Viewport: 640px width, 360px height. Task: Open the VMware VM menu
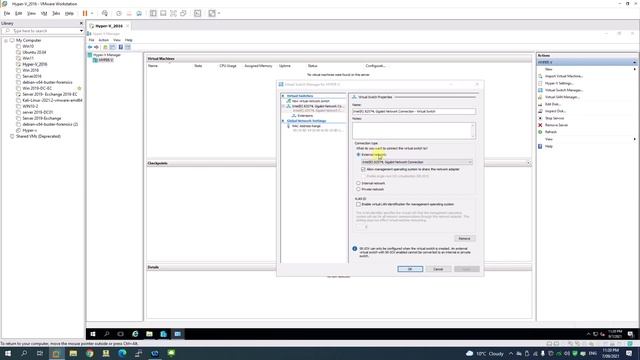coord(44,13)
